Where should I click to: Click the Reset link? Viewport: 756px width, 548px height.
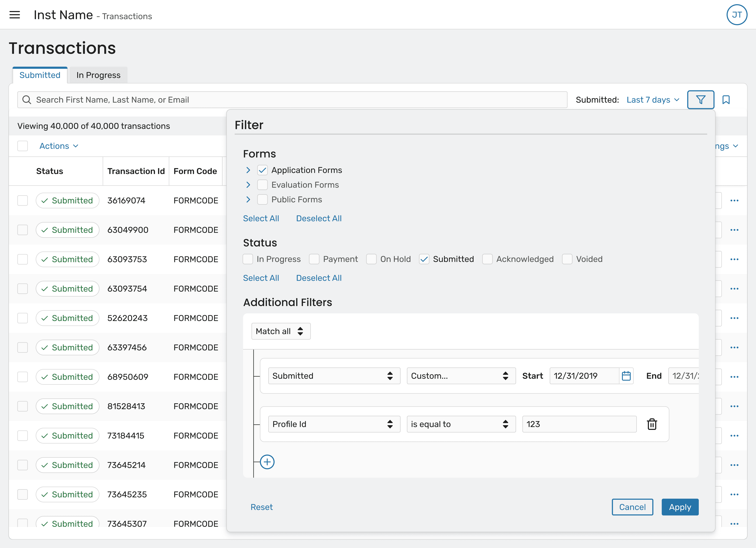[x=261, y=507]
